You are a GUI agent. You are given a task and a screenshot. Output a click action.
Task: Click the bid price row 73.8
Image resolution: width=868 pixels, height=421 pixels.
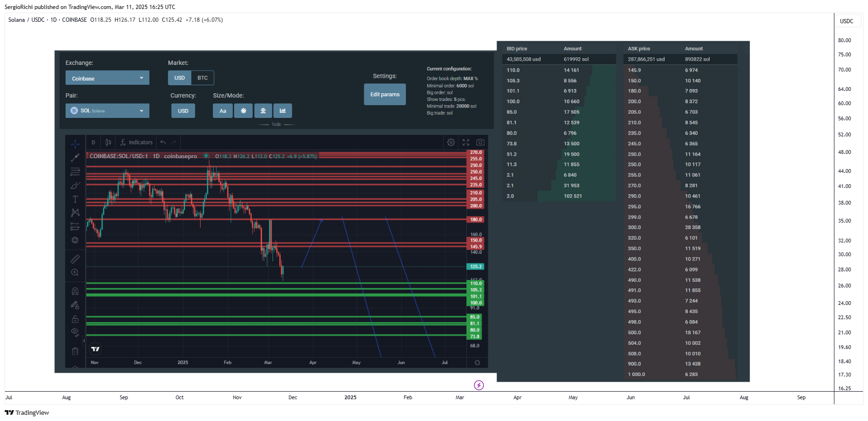[x=511, y=143]
